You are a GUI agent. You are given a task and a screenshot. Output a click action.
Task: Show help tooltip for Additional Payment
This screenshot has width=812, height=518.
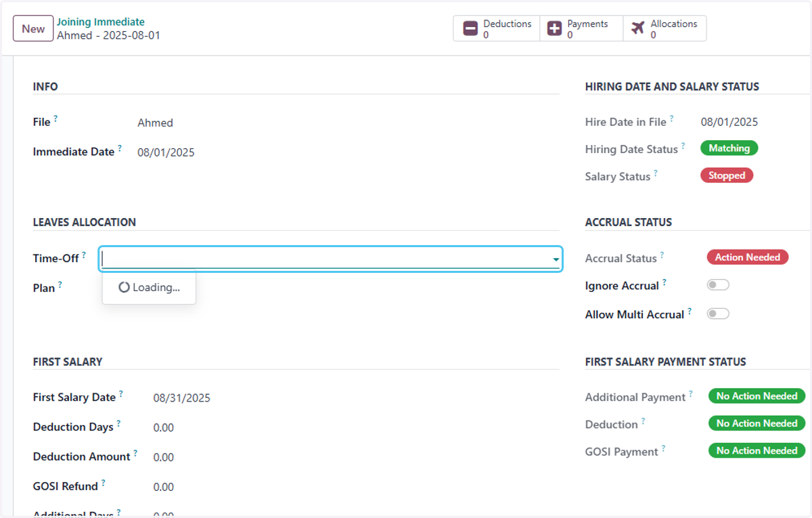(x=691, y=393)
